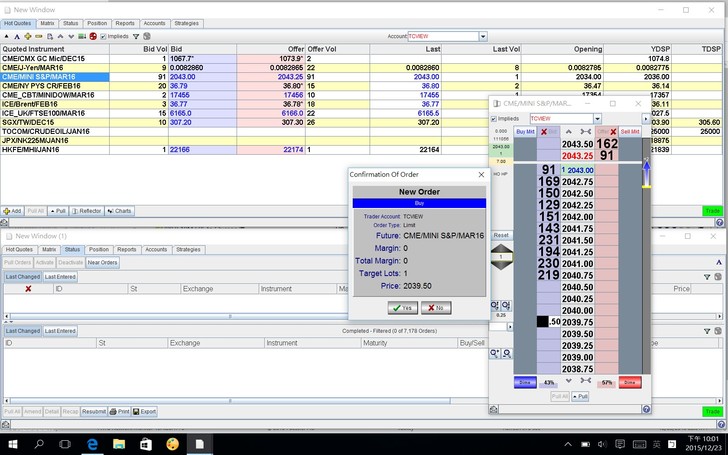Open the Charts tool
The height and width of the screenshot is (455, 728).
pos(120,211)
